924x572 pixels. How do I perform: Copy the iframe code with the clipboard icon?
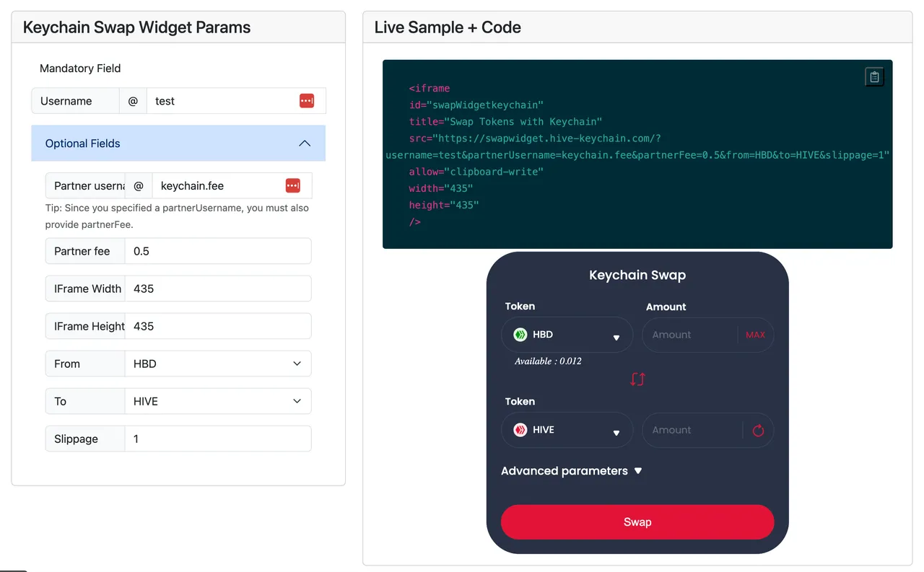(874, 76)
